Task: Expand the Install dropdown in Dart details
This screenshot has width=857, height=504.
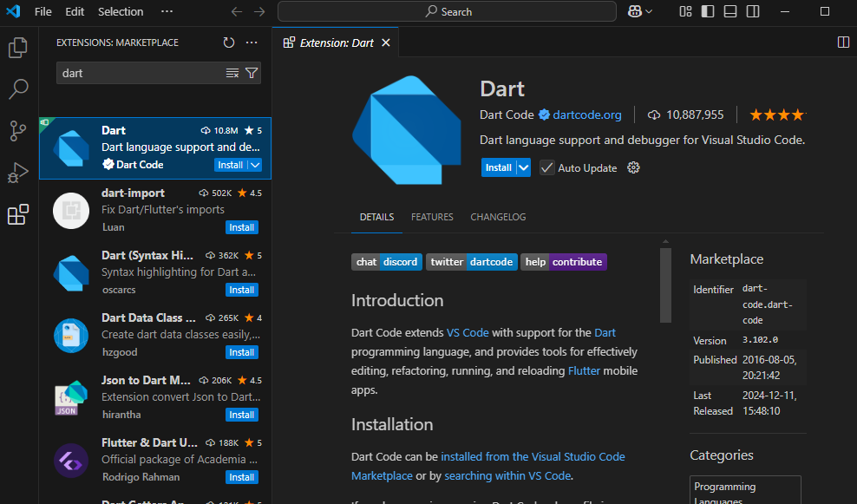Action: coord(524,167)
